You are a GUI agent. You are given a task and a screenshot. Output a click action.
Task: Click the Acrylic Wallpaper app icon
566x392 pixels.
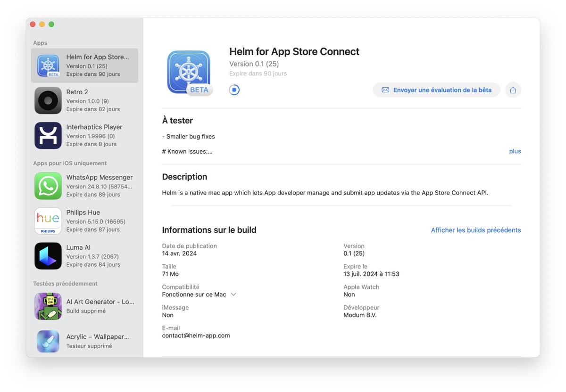click(48, 341)
